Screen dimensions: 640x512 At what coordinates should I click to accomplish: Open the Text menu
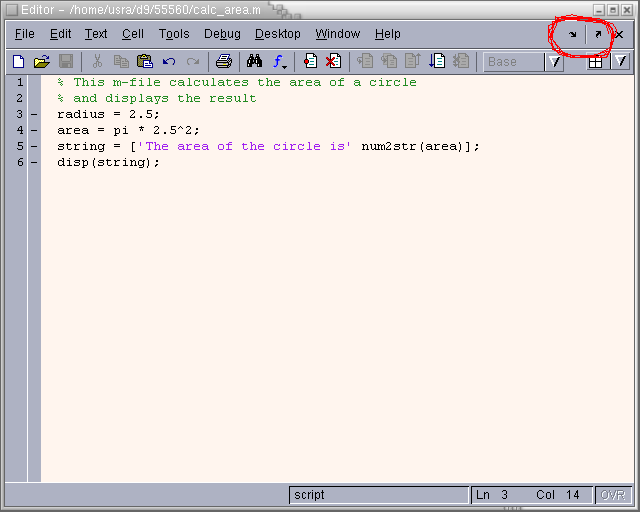pos(96,34)
